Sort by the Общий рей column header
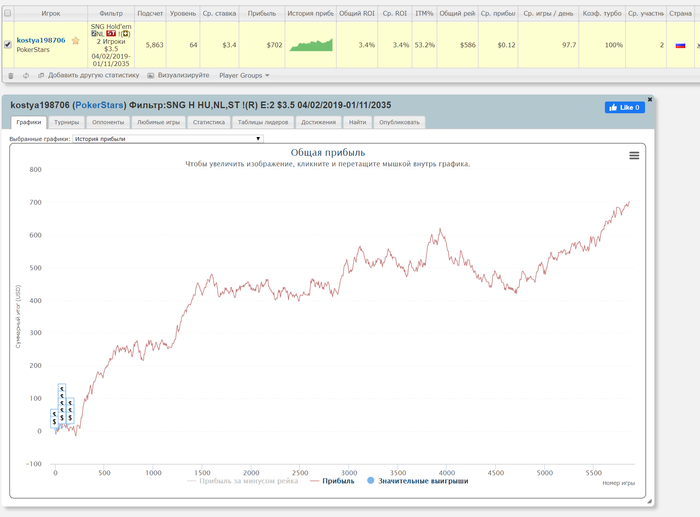 tap(457, 13)
